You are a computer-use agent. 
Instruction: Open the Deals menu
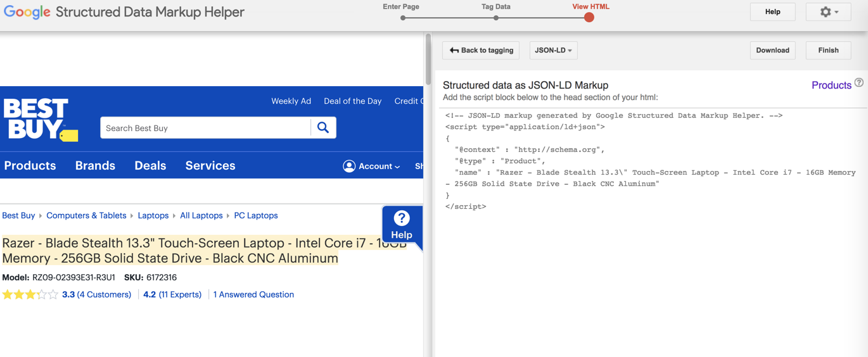tap(150, 166)
